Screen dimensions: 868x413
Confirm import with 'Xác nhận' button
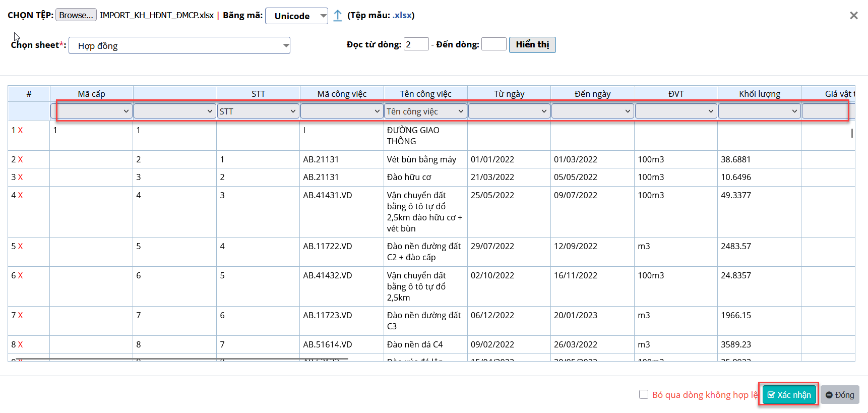click(x=789, y=395)
